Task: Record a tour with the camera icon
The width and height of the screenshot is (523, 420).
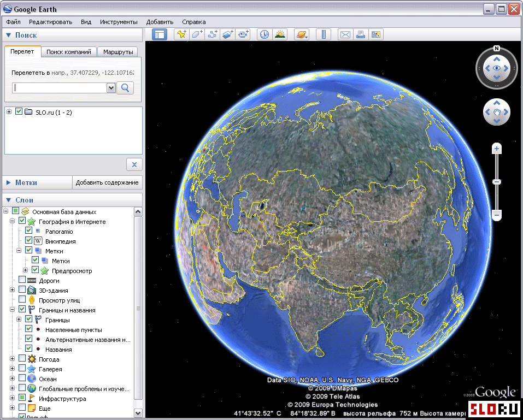Action: pyautogui.click(x=243, y=34)
